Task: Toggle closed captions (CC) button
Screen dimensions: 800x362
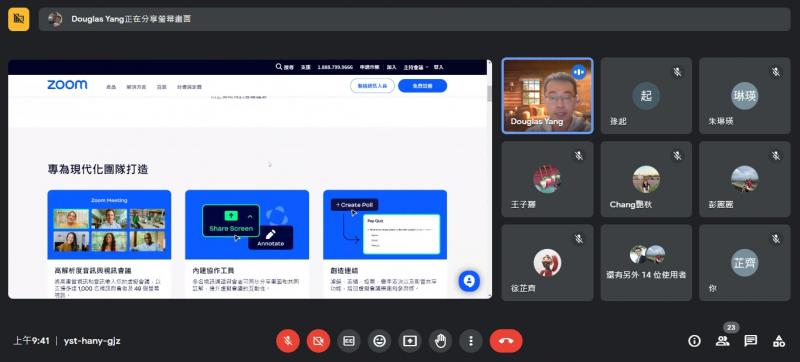Action: [x=349, y=341]
